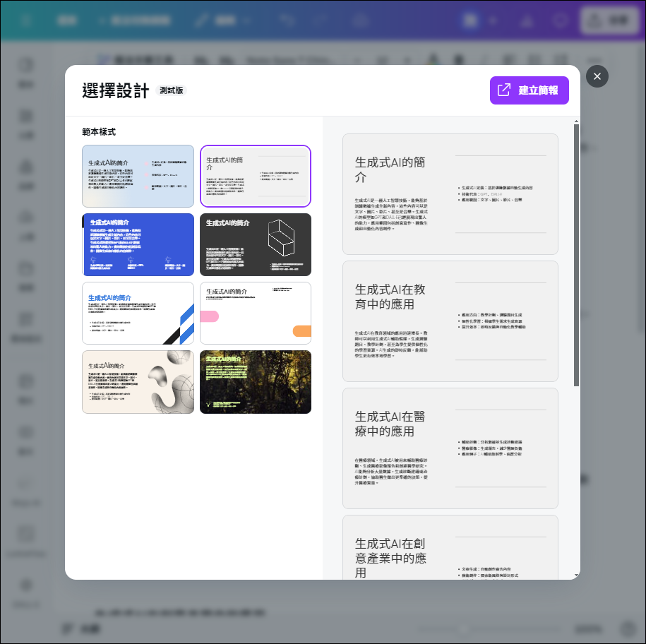
Task: Click the external-link icon in 建立簡報 button
Action: [x=504, y=90]
